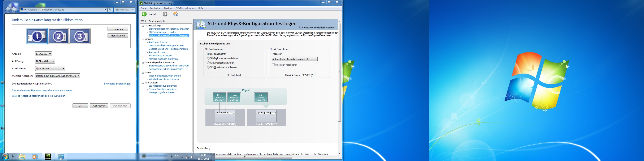Click the search magnifier in Systemsteuerung search box
This screenshot has width=644, height=161.
pyautogui.click(x=133, y=10)
